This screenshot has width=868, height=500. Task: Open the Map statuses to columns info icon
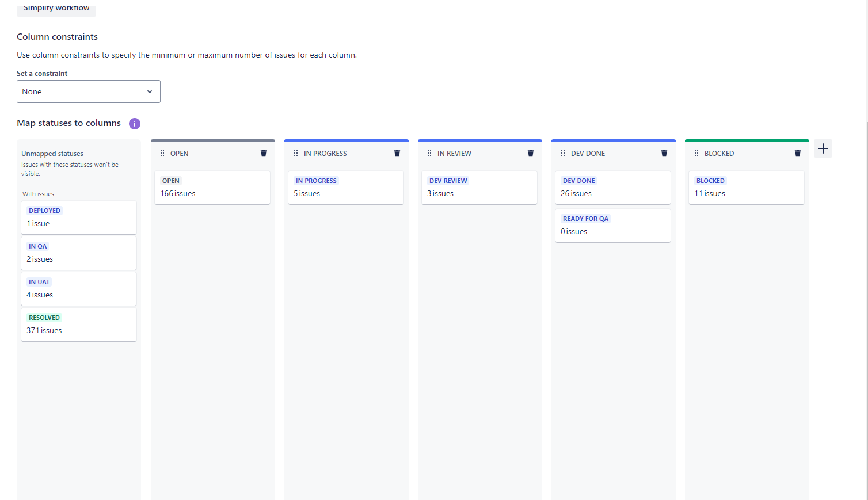[134, 123]
